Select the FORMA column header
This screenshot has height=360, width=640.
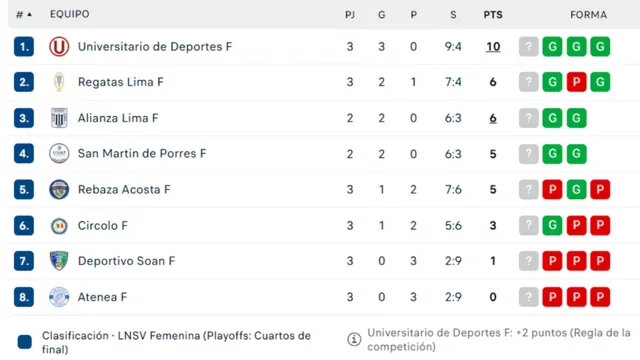click(588, 15)
